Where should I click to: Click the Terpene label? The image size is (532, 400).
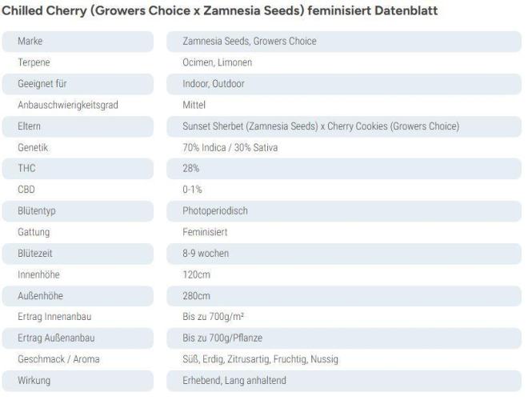[x=35, y=62]
